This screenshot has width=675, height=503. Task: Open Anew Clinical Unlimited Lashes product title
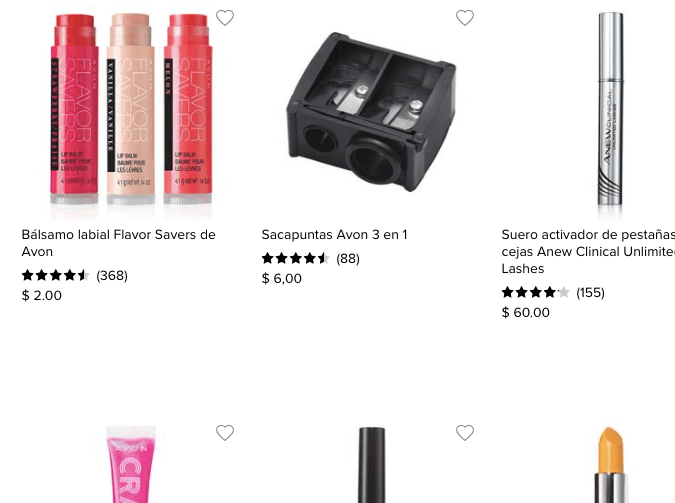pos(588,252)
